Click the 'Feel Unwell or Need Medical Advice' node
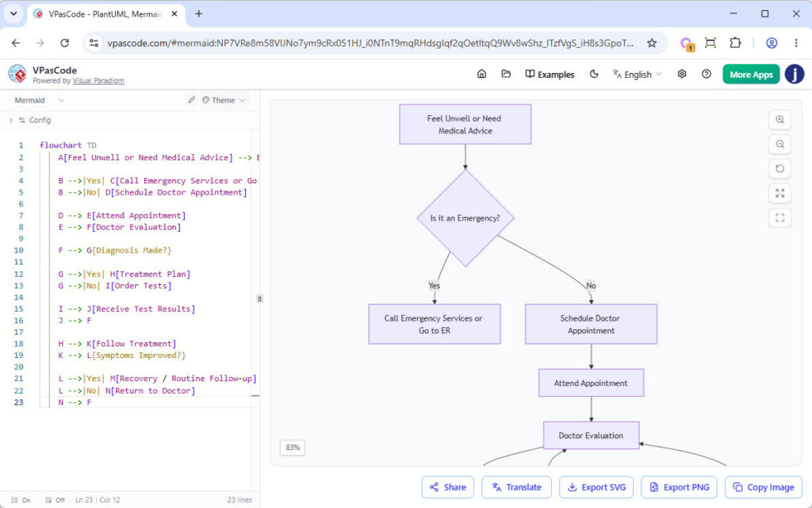812x508 pixels. (465, 125)
